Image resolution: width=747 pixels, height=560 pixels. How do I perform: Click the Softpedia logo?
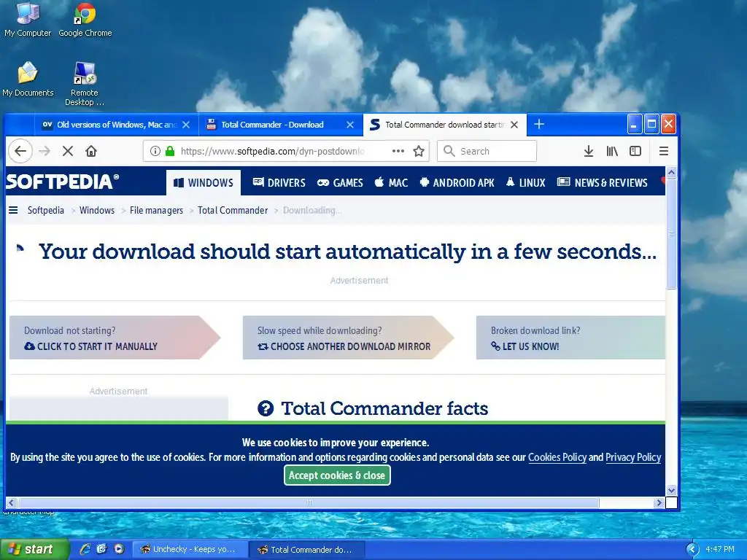point(63,182)
